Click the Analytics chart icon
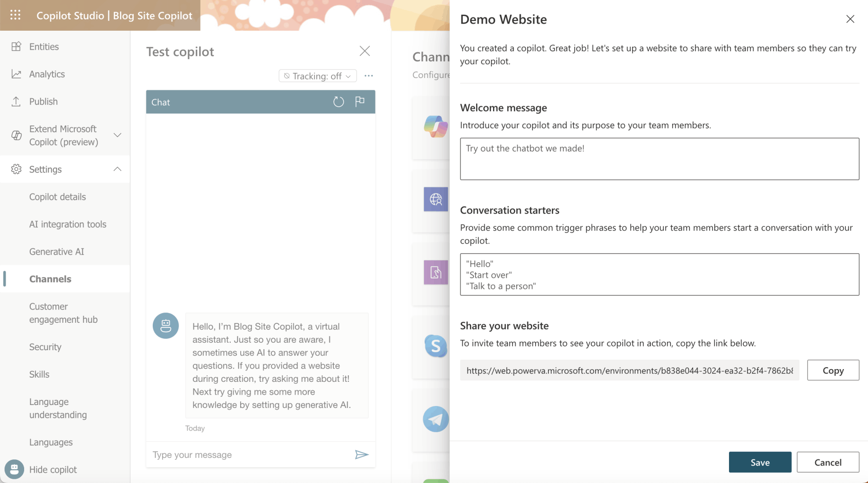Viewport: 868px width, 483px height. [16, 74]
